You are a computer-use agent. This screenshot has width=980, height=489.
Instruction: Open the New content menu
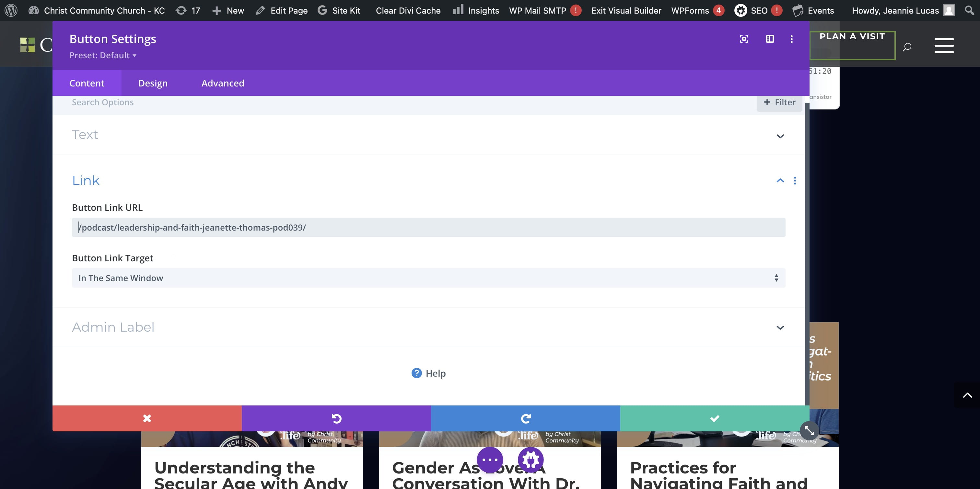228,10
